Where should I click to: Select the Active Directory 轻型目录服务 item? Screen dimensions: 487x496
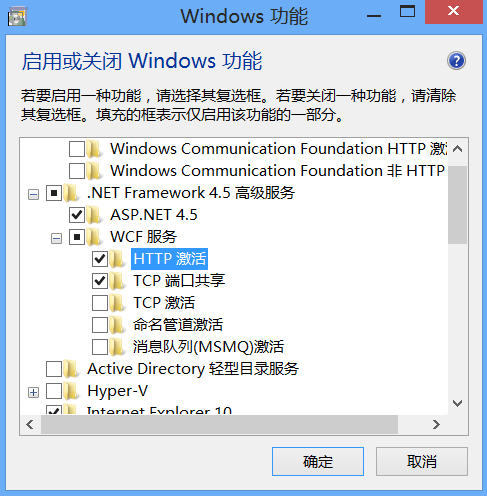[193, 369]
